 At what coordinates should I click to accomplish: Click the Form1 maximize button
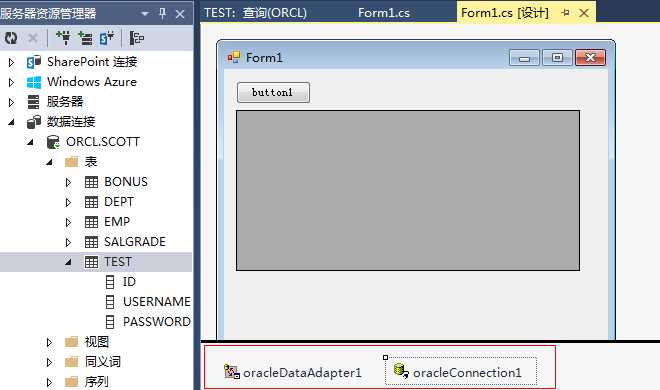[557, 58]
